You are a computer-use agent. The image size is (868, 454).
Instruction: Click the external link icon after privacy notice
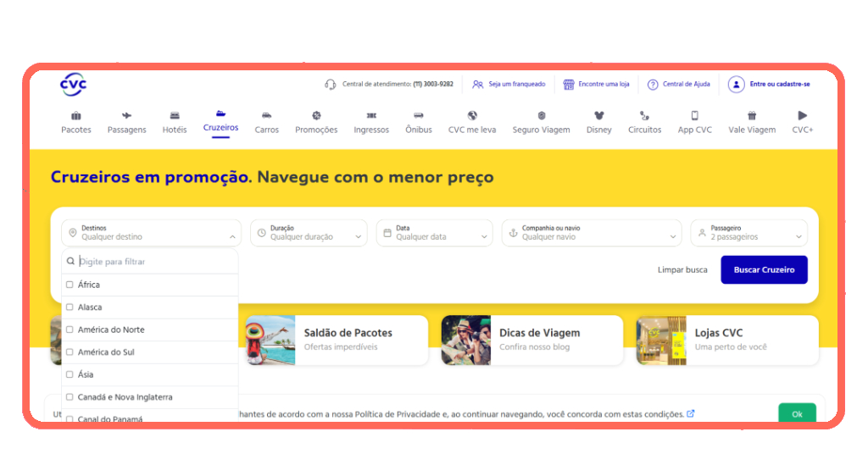click(690, 413)
